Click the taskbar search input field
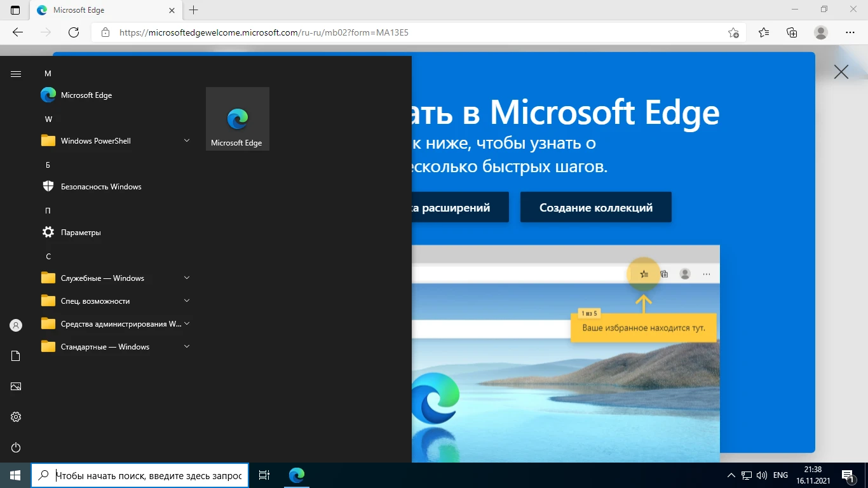The height and width of the screenshot is (488, 868). pos(148,475)
